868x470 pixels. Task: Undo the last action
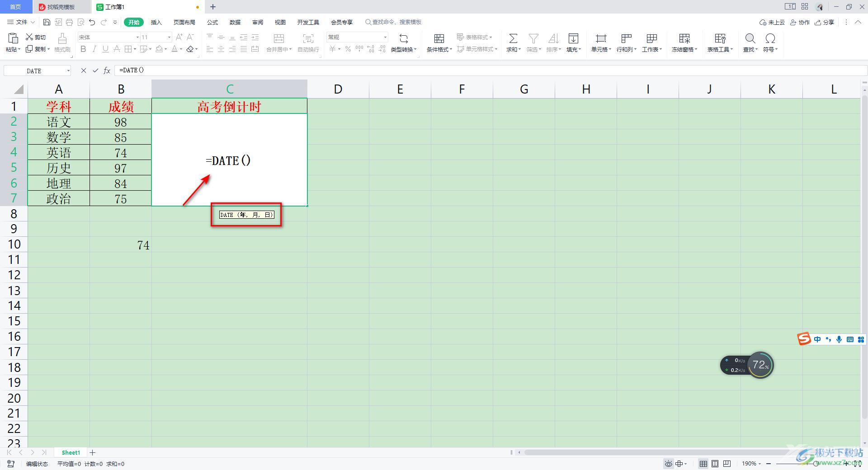[92, 22]
